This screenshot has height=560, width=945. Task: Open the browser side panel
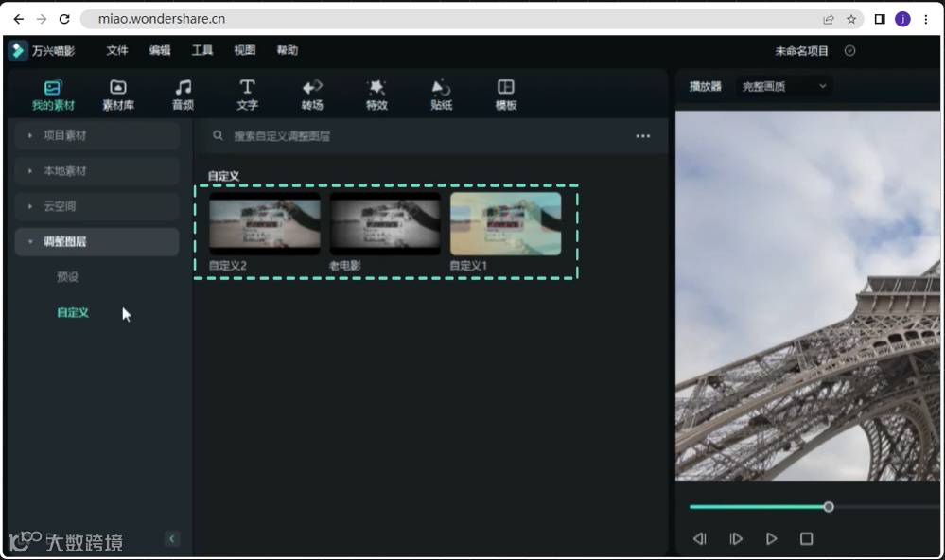pyautogui.click(x=880, y=19)
